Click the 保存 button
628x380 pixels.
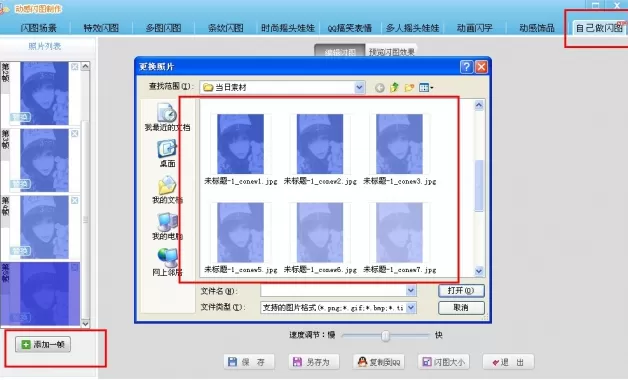tap(249, 362)
